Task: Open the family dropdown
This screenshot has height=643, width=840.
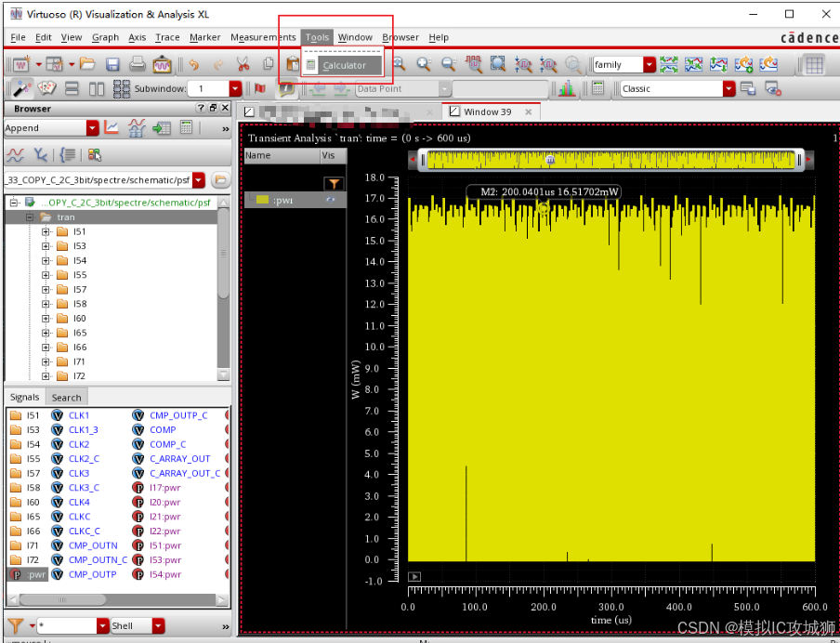Action: coord(650,64)
